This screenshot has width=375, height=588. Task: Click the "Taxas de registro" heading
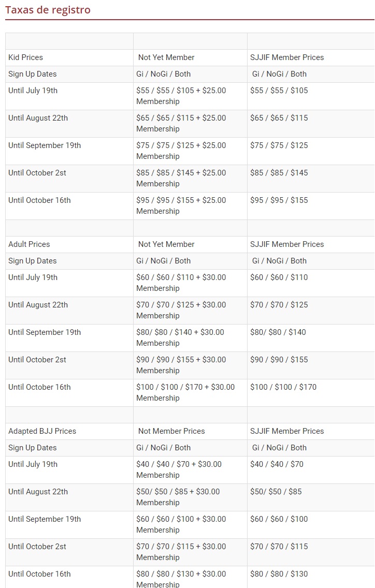tap(48, 10)
